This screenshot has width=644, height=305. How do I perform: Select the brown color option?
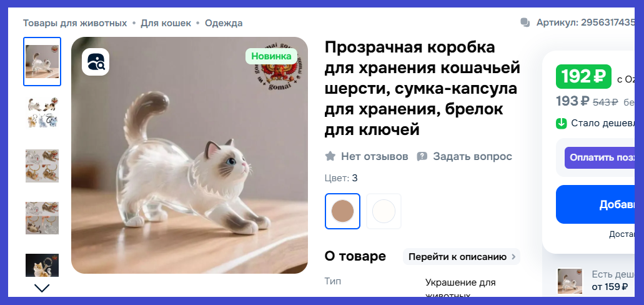[x=342, y=211]
